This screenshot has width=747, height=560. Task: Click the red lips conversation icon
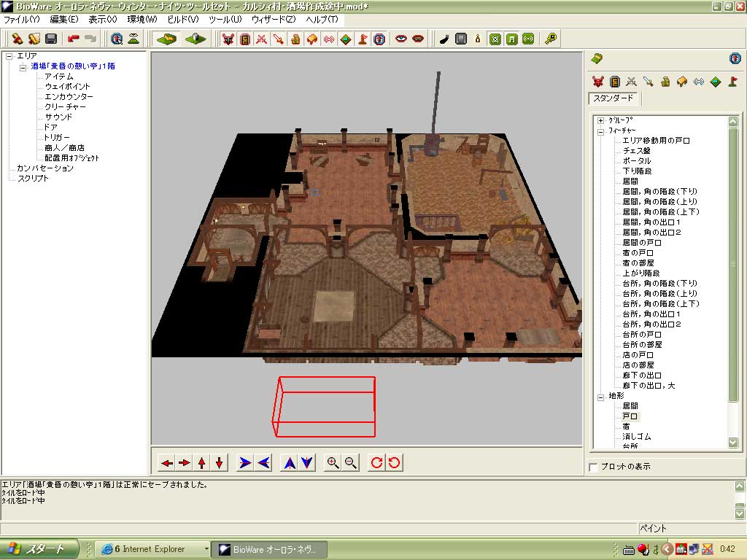(418, 39)
